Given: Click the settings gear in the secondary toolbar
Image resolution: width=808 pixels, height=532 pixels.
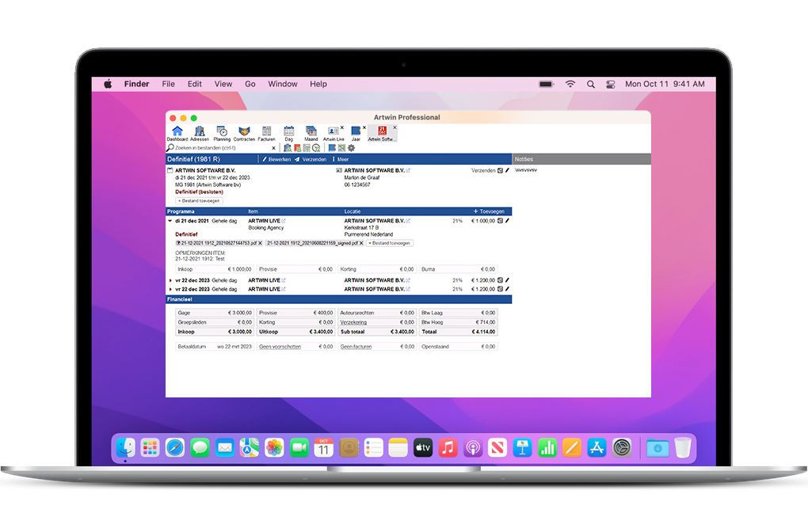Looking at the screenshot, I should (351, 148).
